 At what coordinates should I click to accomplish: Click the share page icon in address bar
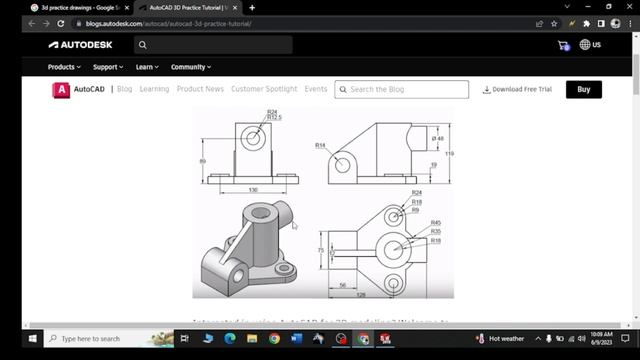point(539,24)
